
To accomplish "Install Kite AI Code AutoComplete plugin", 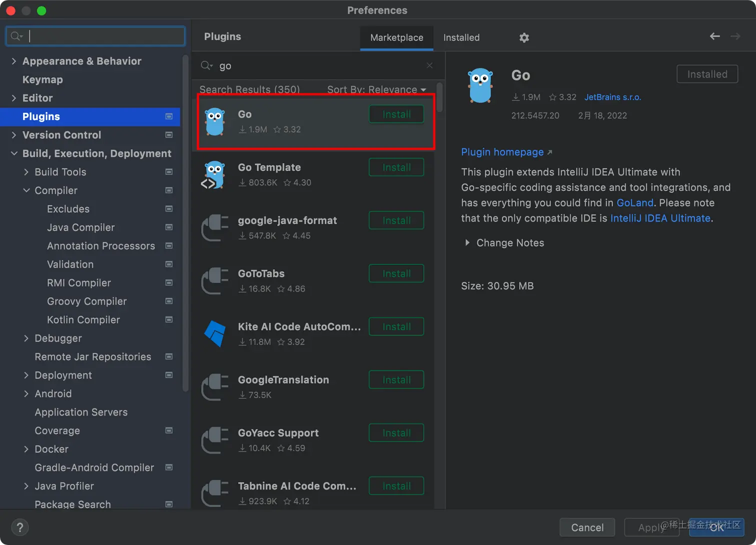I will pos(396,326).
